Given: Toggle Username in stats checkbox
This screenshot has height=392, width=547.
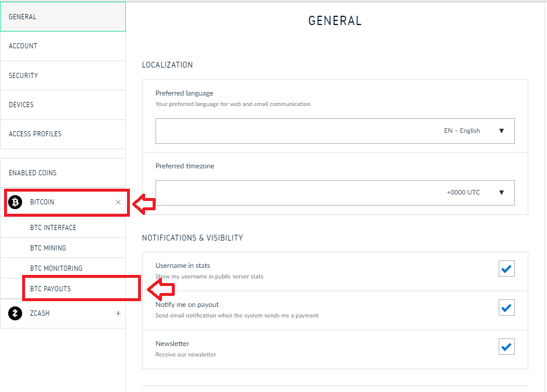Looking at the screenshot, I should pyautogui.click(x=506, y=269).
